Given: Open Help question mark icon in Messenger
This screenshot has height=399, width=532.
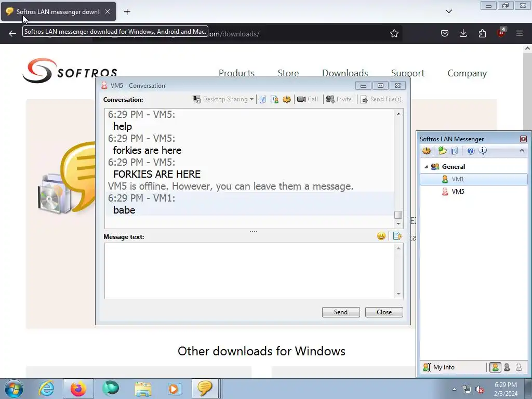Looking at the screenshot, I should pyautogui.click(x=471, y=151).
